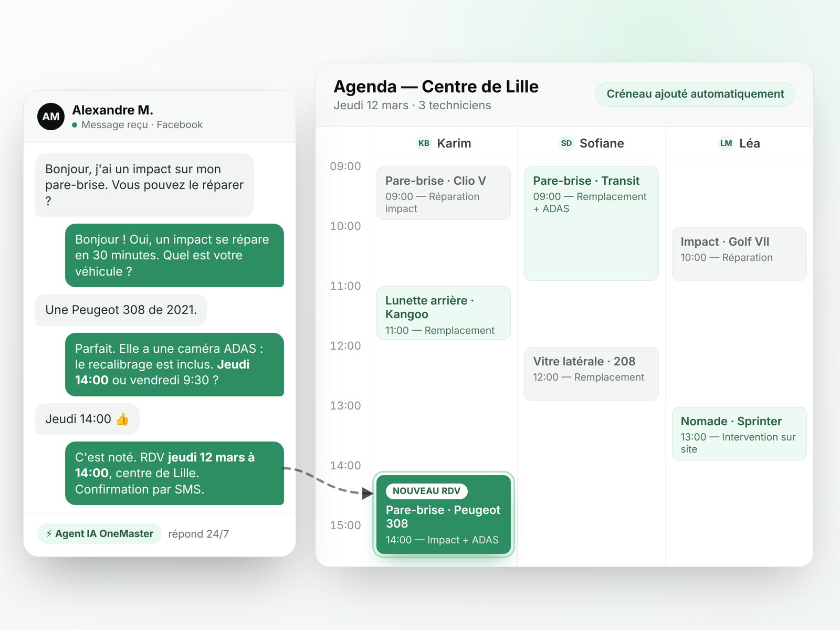Click the reply about caméra ADAS recalibrage

tap(174, 364)
